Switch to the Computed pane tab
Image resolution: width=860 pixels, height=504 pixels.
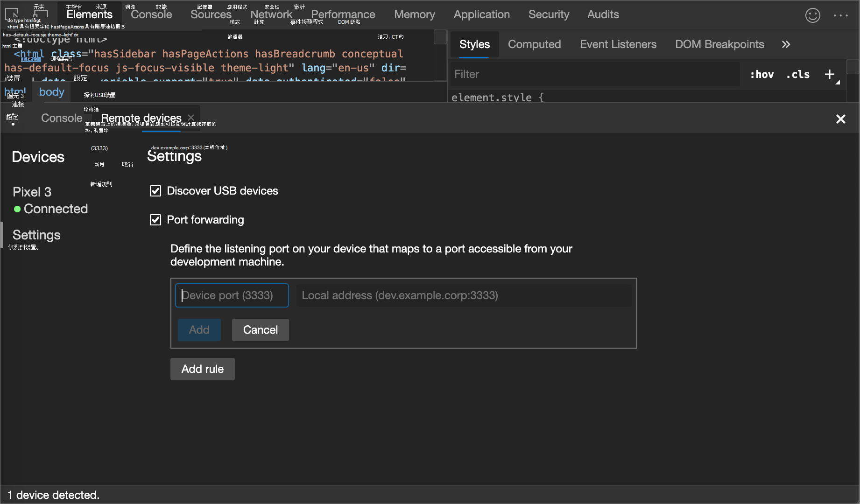(535, 44)
